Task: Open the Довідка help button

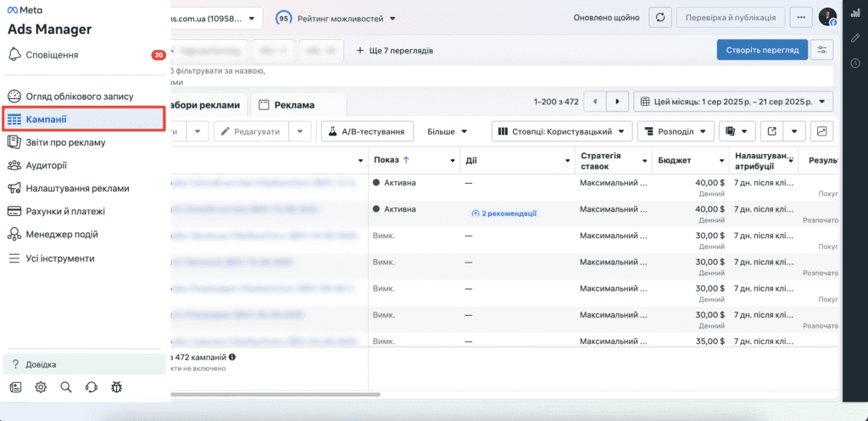Action: (84, 364)
